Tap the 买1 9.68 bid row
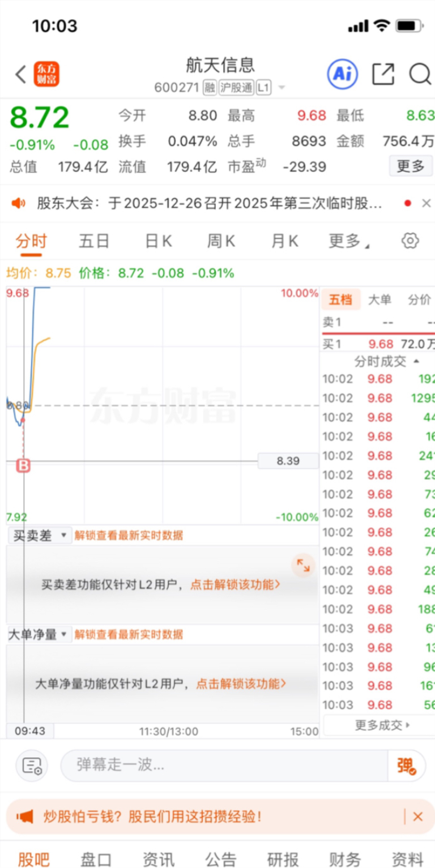435x868 pixels. [x=378, y=343]
